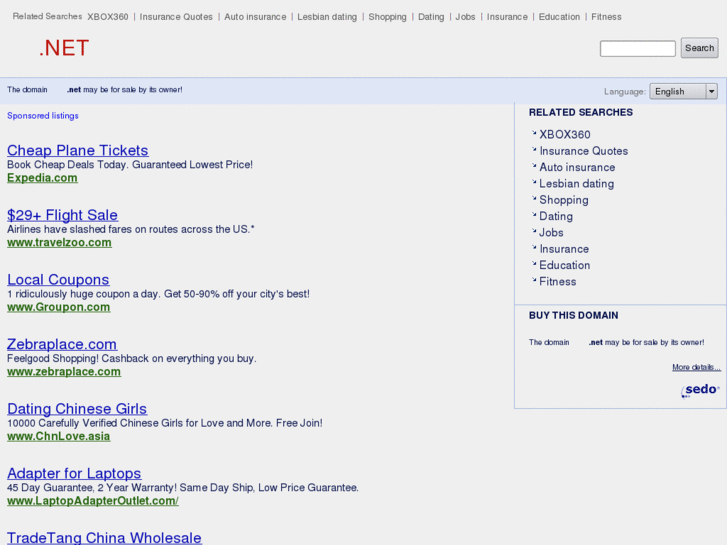The height and width of the screenshot is (545, 727).
Task: Open Education in top related searches bar
Action: tap(559, 17)
